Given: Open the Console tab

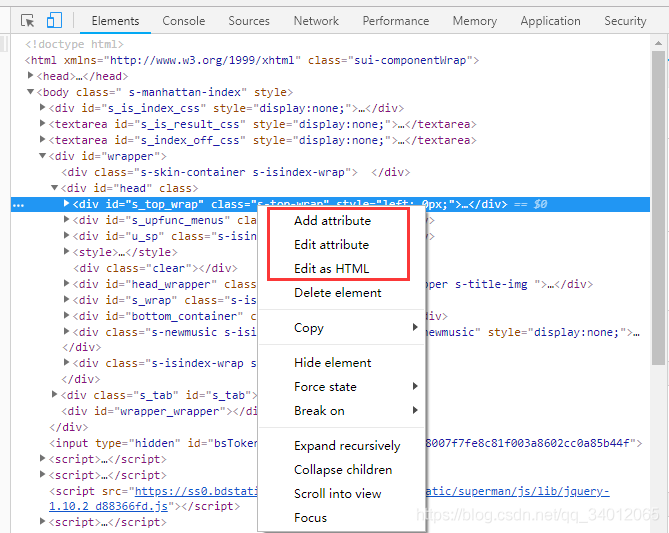Looking at the screenshot, I should [183, 21].
